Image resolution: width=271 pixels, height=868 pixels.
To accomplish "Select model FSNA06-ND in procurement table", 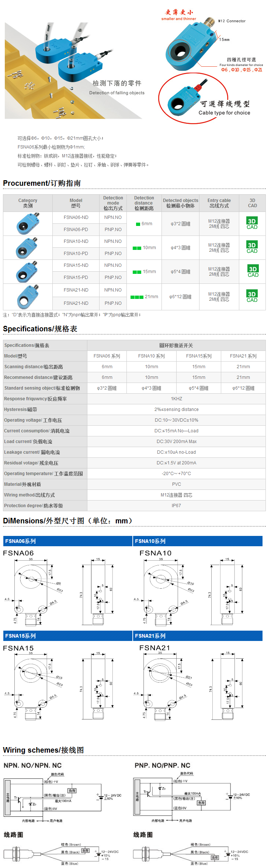I will [x=76, y=217].
